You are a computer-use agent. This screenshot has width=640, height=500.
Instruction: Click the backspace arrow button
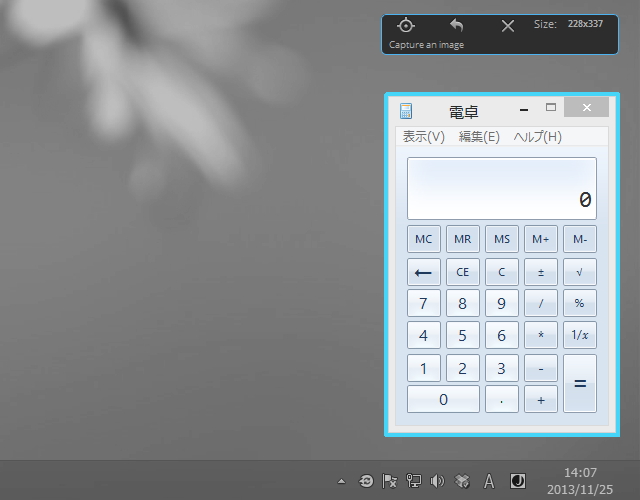(x=424, y=272)
